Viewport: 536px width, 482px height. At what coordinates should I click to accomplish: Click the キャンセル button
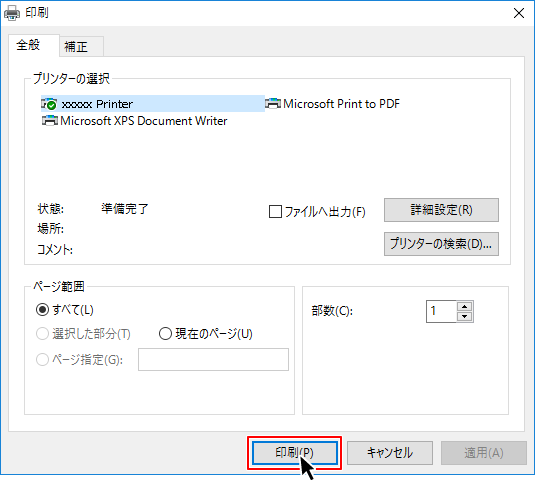(390, 453)
